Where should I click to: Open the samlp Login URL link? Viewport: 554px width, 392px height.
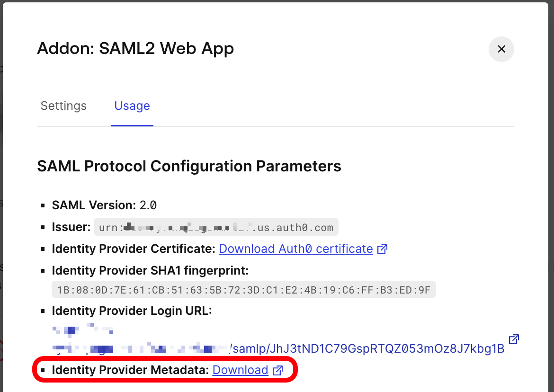click(367, 349)
